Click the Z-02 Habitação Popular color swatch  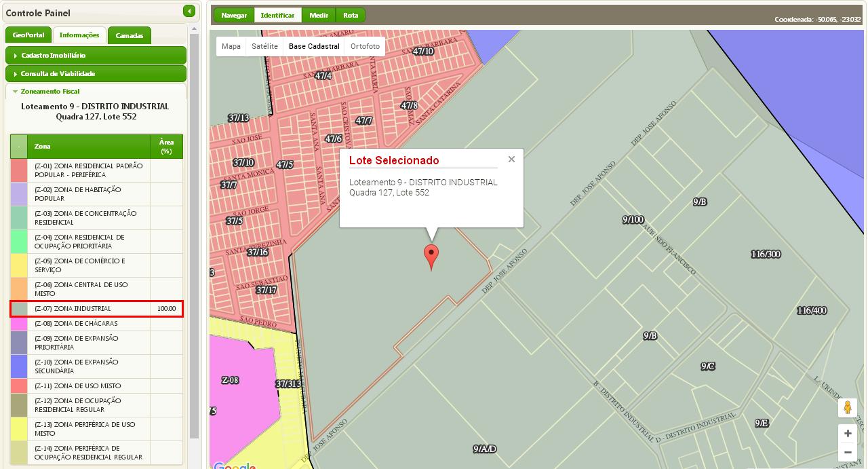point(19,194)
